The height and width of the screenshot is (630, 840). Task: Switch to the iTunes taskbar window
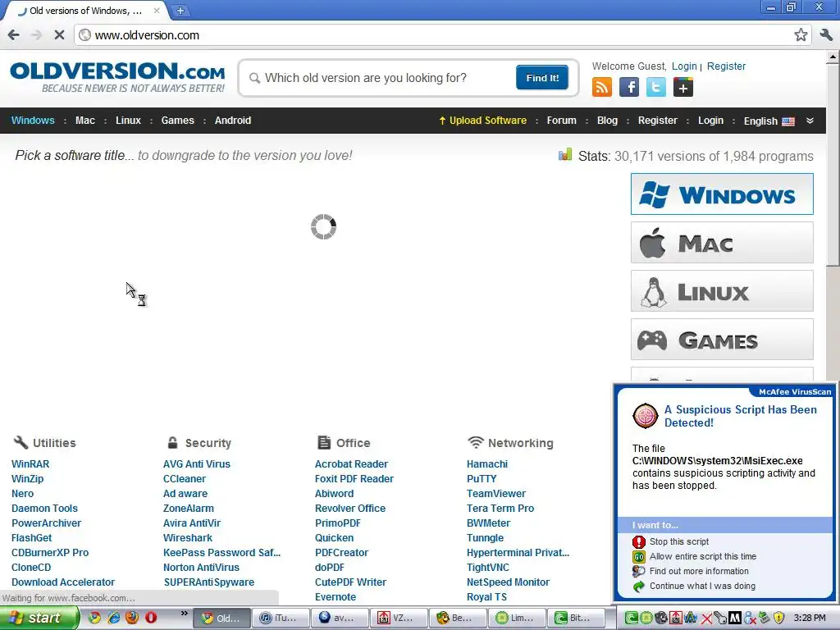281,618
